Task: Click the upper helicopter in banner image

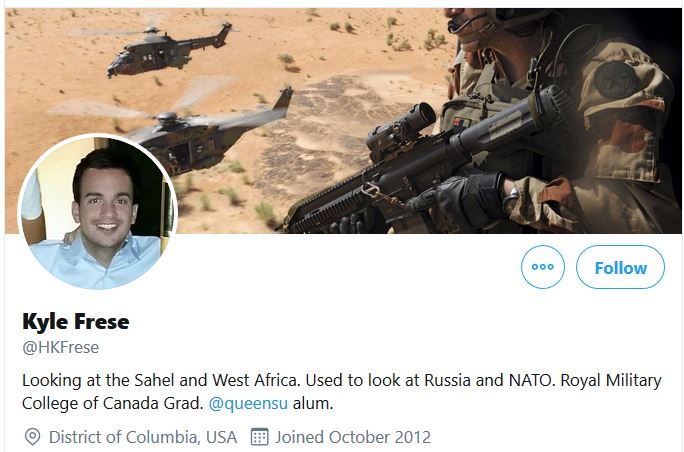Action: click(170, 49)
